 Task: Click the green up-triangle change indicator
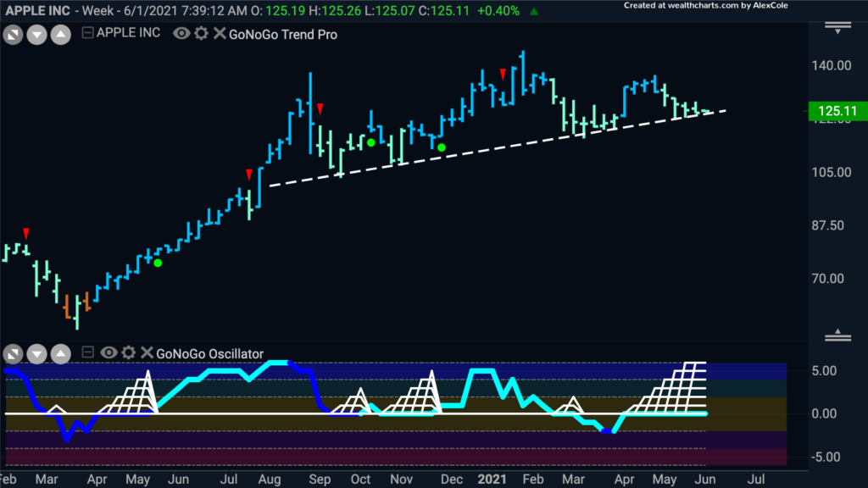point(534,11)
